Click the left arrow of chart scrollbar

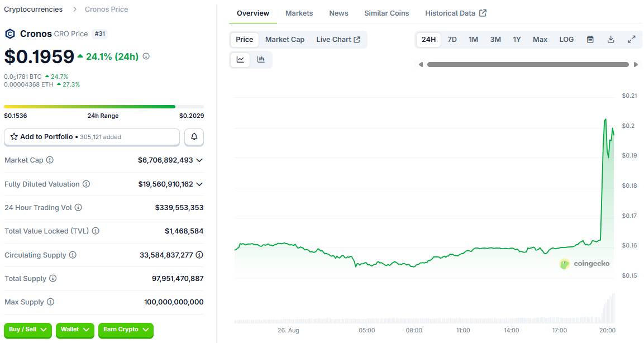tap(421, 64)
